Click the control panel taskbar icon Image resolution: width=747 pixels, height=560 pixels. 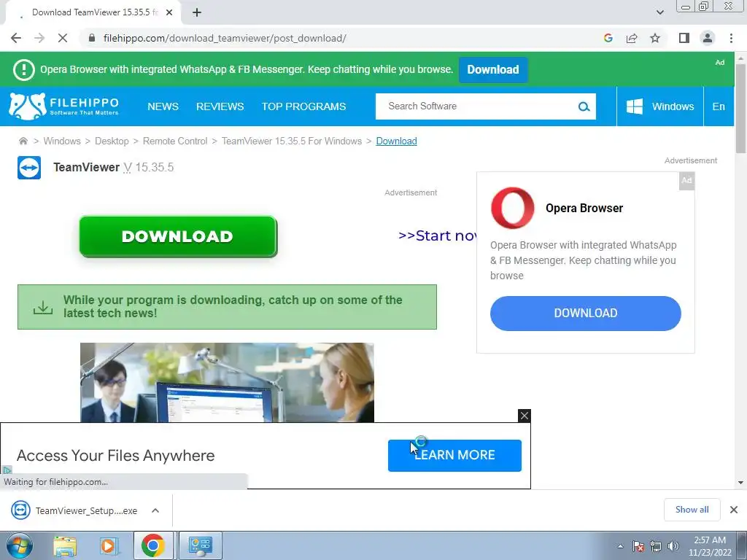[x=200, y=545]
